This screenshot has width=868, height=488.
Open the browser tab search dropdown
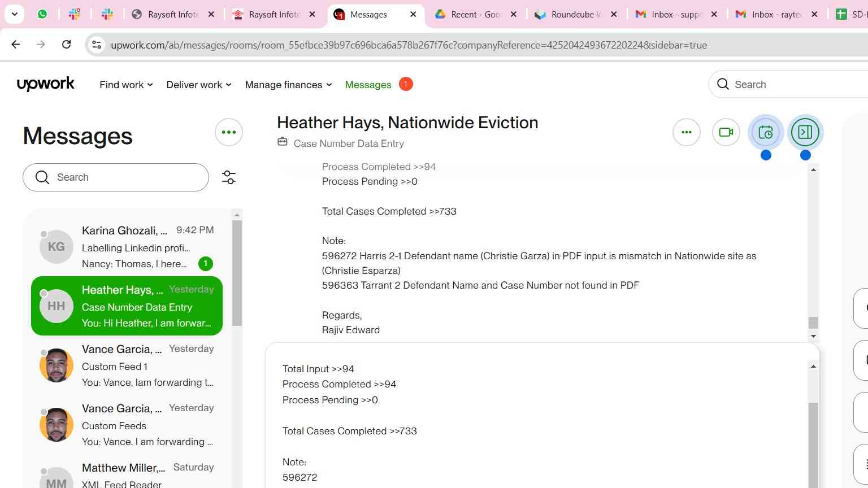point(14,14)
